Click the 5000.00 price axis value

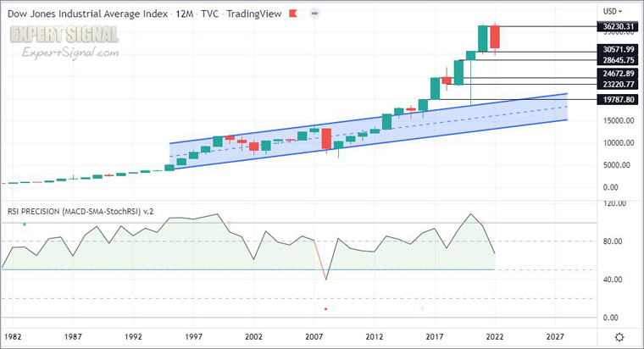616,165
